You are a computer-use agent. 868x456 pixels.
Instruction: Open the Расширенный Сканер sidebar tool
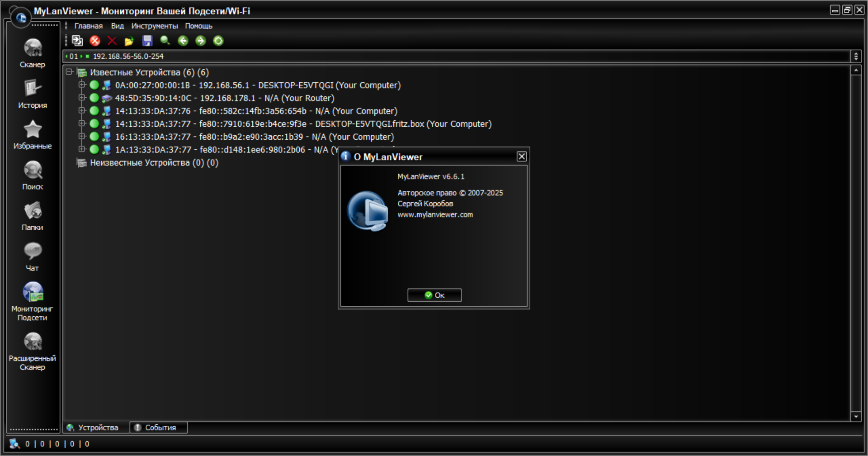[33, 351]
